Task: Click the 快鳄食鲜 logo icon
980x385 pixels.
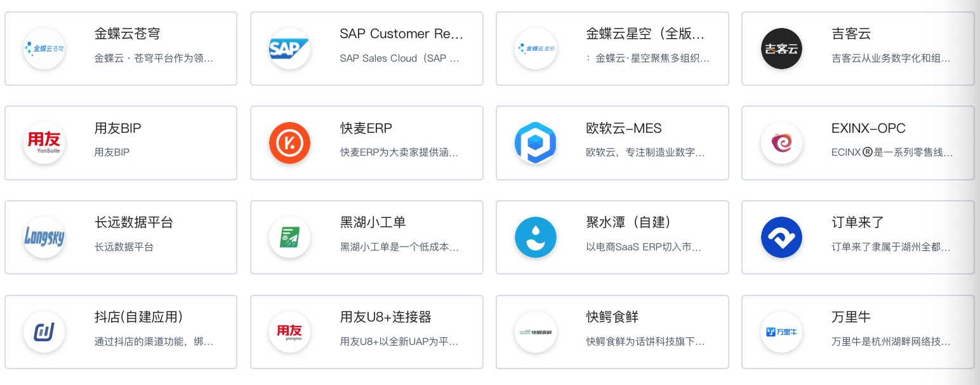Action: pyautogui.click(x=535, y=332)
